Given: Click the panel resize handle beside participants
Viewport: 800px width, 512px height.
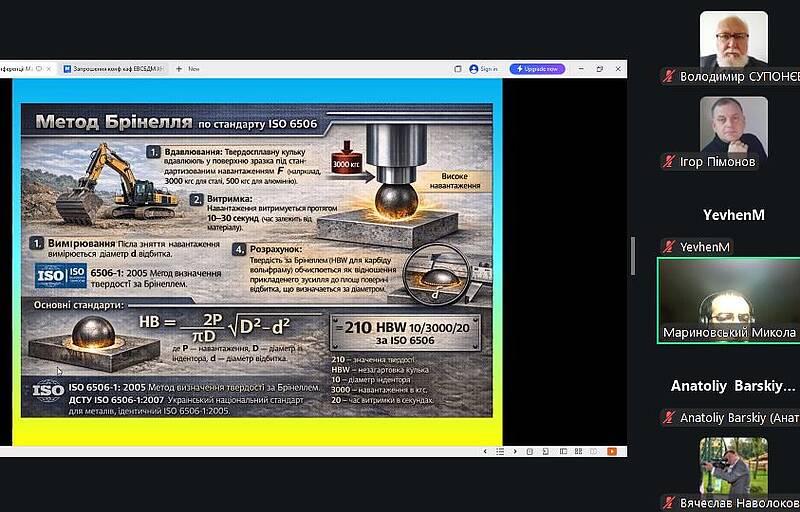Looking at the screenshot, I should coord(632,256).
